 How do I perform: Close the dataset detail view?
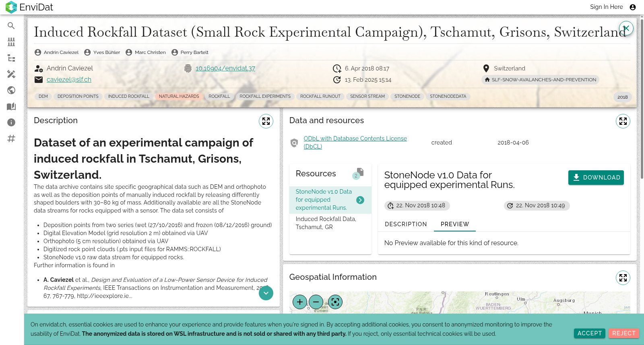click(x=626, y=28)
